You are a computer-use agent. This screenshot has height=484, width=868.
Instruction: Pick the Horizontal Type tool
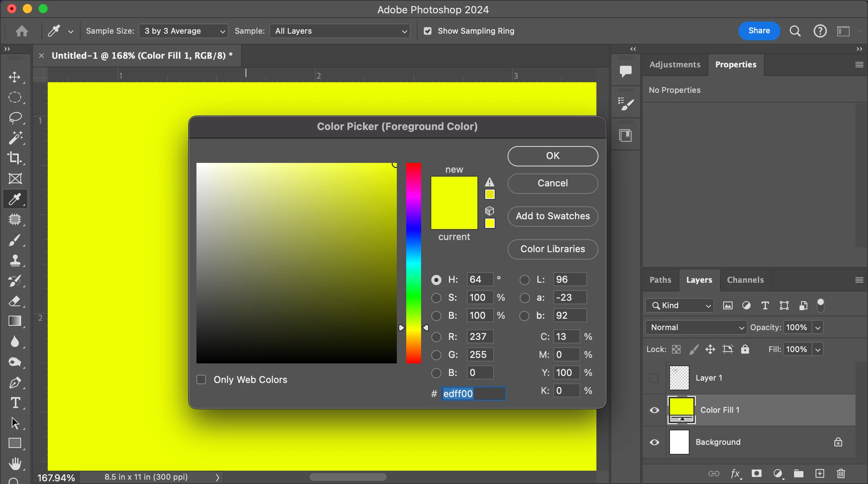pyautogui.click(x=15, y=403)
